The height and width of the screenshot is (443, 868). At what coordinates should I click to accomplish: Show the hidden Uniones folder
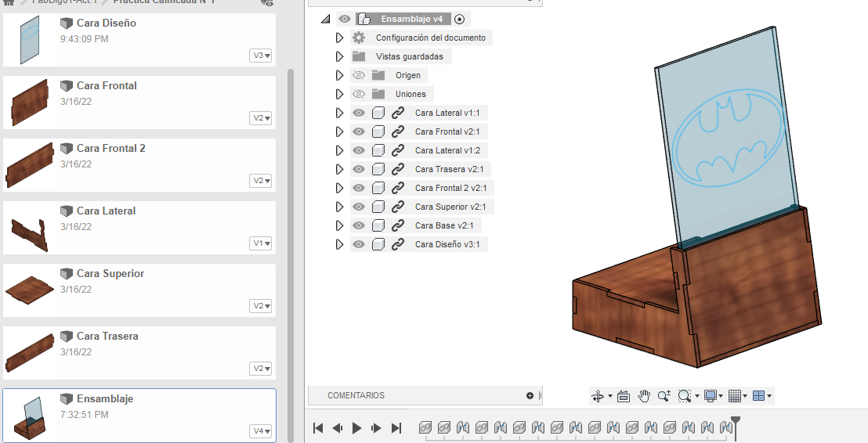(x=359, y=94)
